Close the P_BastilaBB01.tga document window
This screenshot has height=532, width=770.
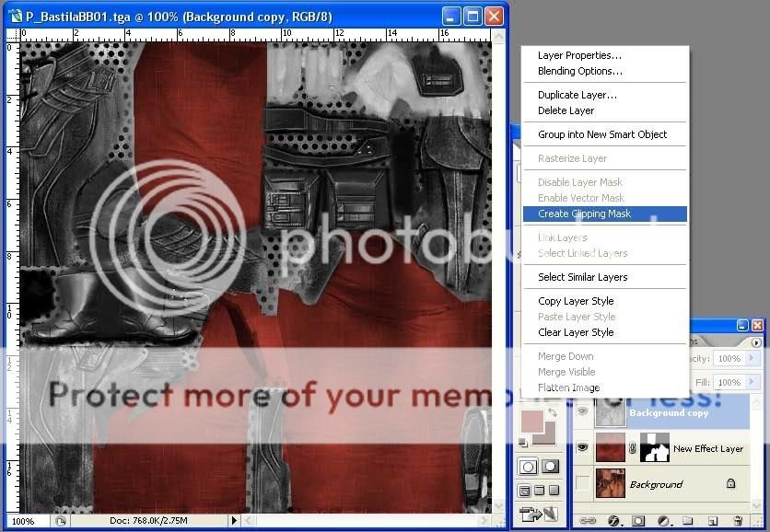coord(494,17)
